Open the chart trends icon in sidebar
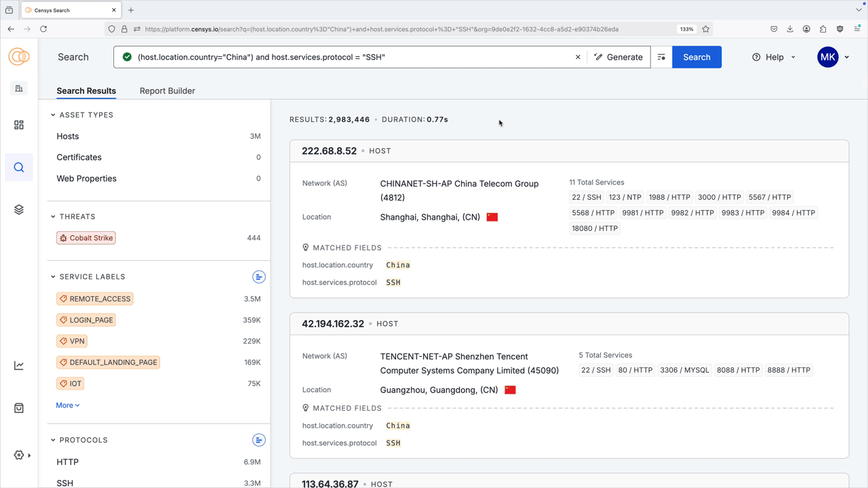This screenshot has width=868, height=488. point(19,365)
